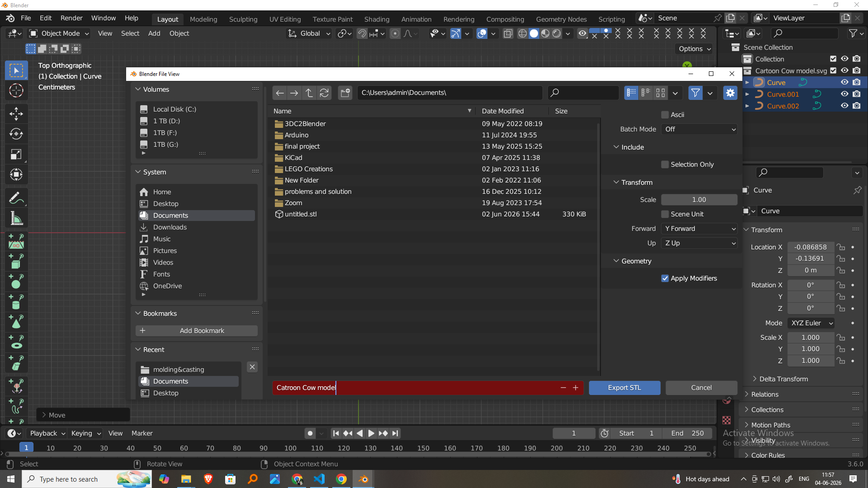
Task: Hide Curve.001 in viewport
Action: [x=844, y=94]
